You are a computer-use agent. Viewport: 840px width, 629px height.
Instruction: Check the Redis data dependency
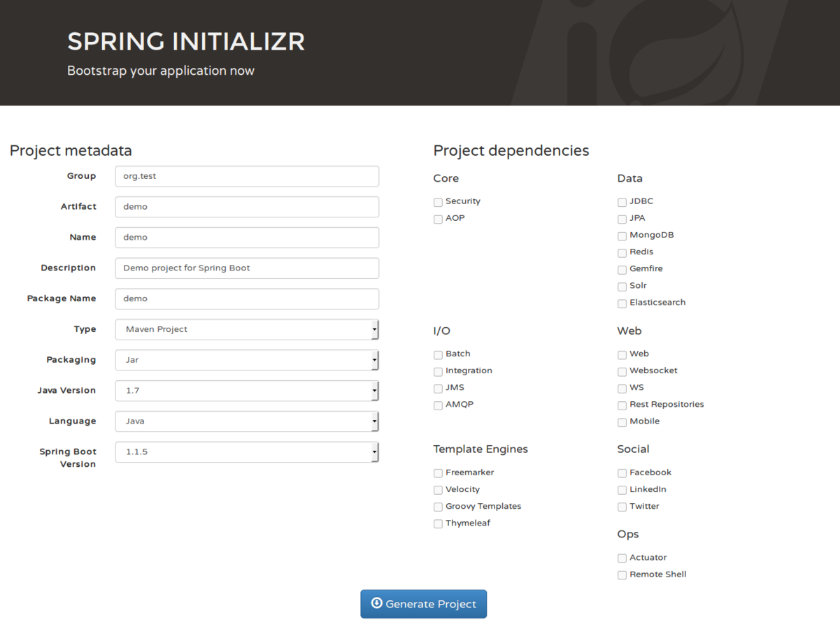tap(622, 252)
